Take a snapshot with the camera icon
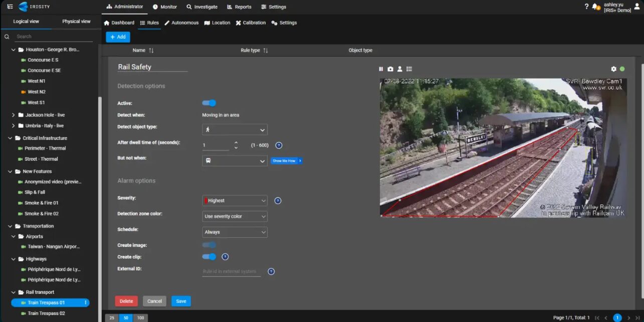The image size is (644, 322). pos(390,69)
